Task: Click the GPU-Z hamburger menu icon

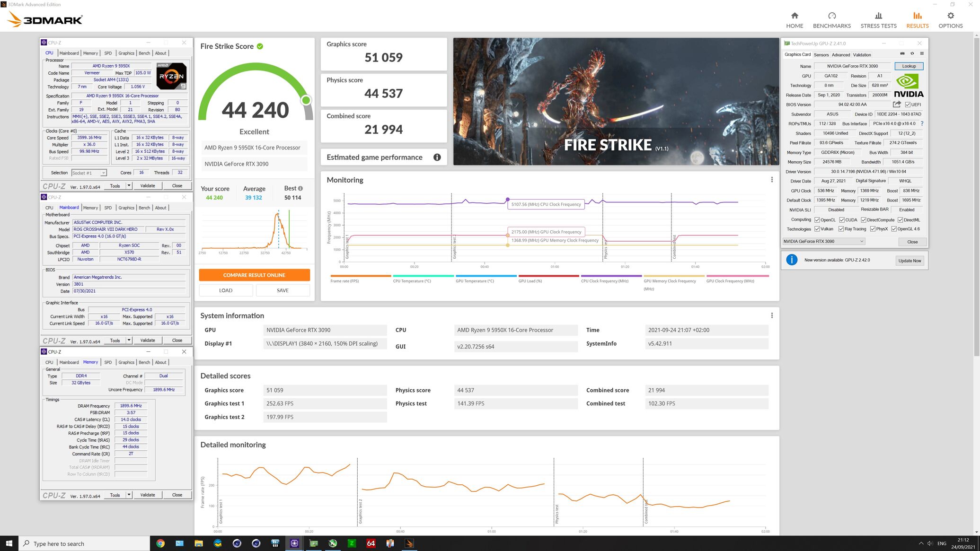Action: [x=921, y=53]
